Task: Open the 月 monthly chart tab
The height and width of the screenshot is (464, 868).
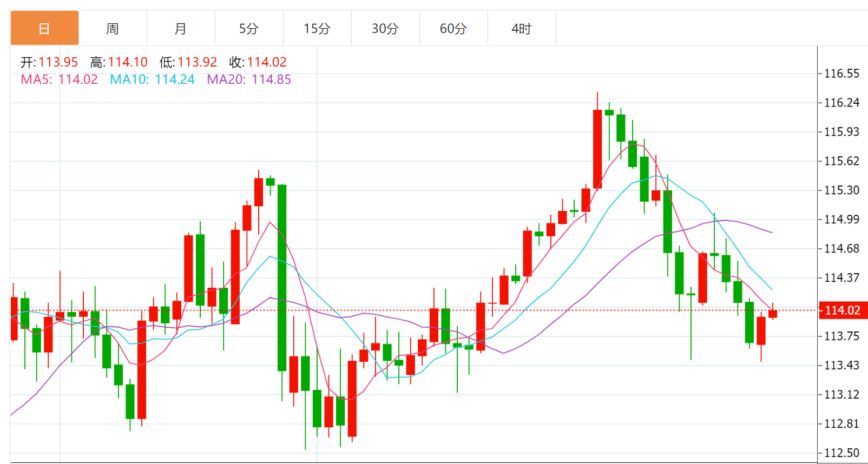Action: click(181, 28)
